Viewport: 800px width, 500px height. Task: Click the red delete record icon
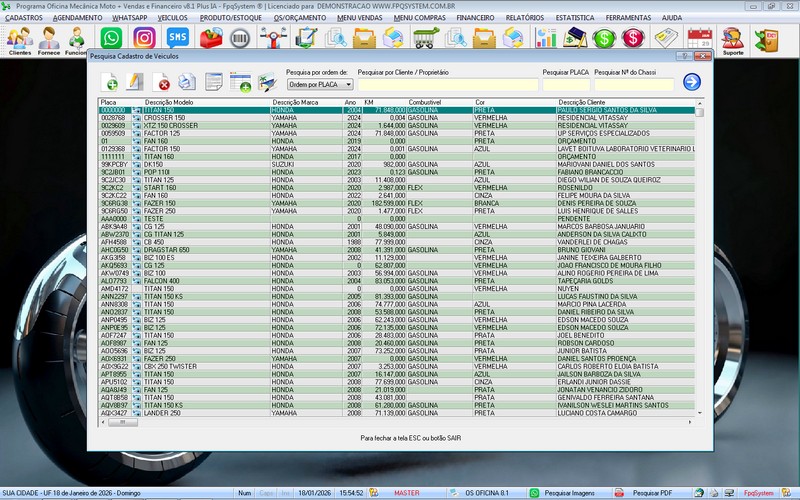[x=162, y=82]
